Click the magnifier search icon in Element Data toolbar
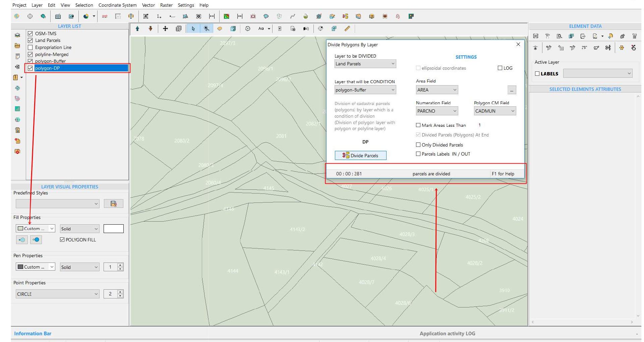 click(x=559, y=36)
